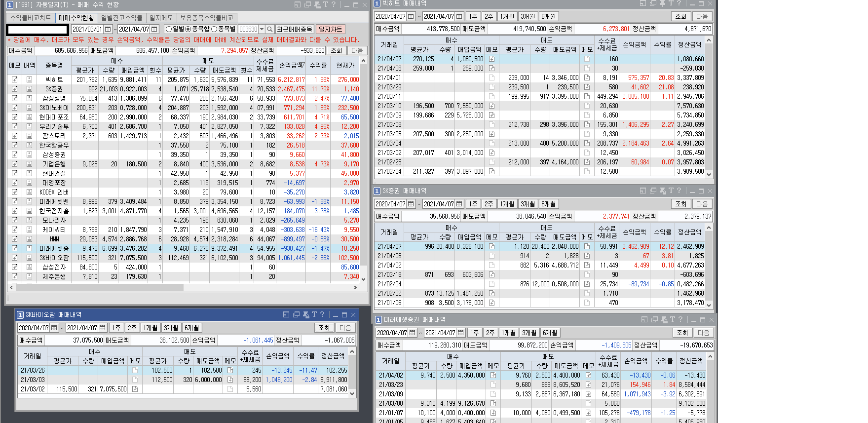Click the 수익률 column header in 매매 수익 현황

318,65
